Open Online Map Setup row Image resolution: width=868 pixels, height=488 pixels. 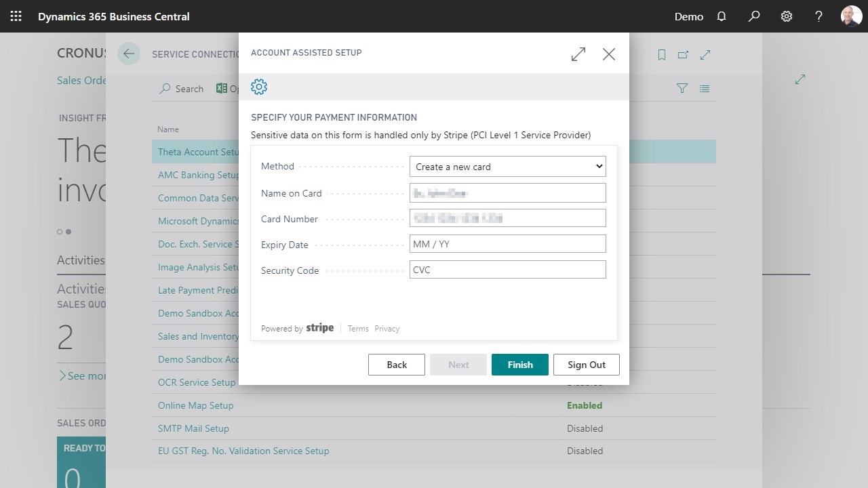pyautogui.click(x=195, y=405)
